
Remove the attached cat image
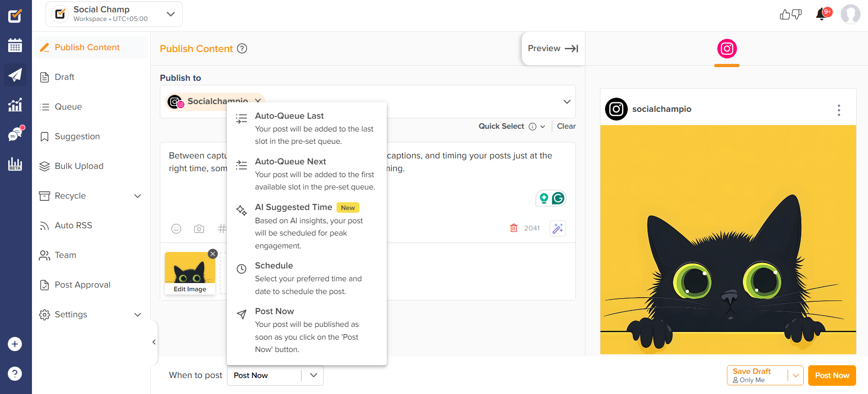[213, 254]
